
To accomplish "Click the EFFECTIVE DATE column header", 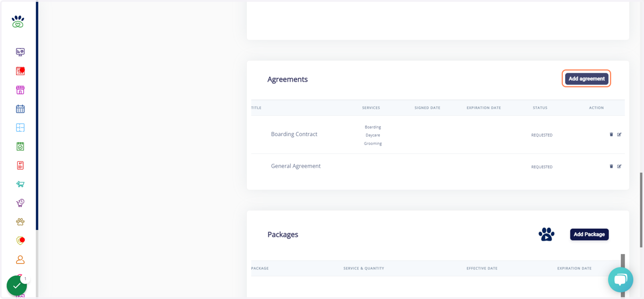I will point(482,268).
